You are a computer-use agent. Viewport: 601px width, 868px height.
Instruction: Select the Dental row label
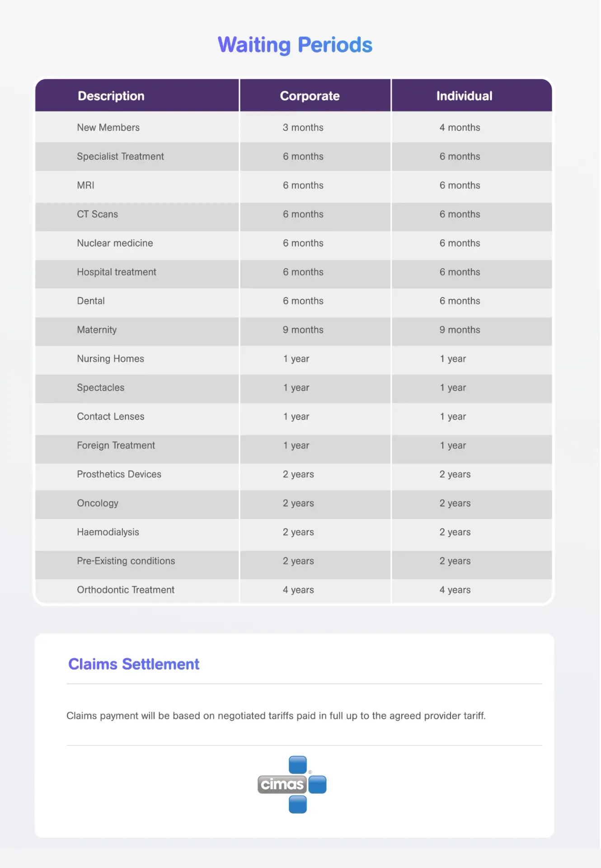click(x=91, y=301)
